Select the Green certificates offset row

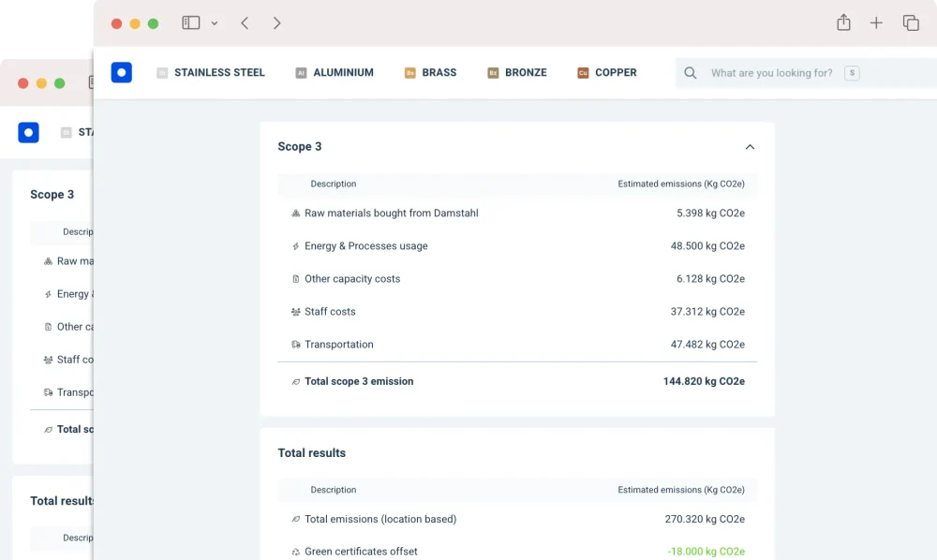click(361, 552)
